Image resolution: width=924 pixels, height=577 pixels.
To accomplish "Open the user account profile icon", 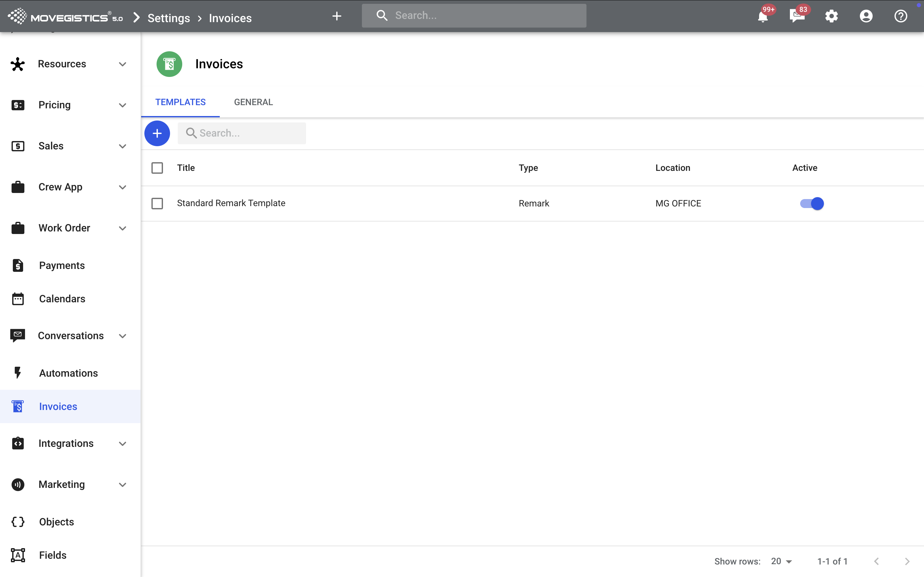I will tap(866, 16).
